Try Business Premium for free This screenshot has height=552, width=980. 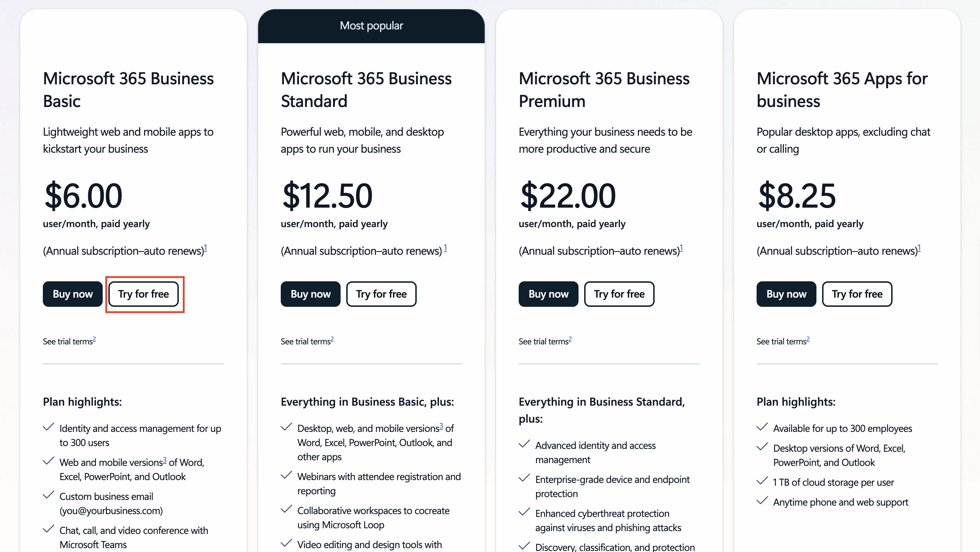[619, 293]
